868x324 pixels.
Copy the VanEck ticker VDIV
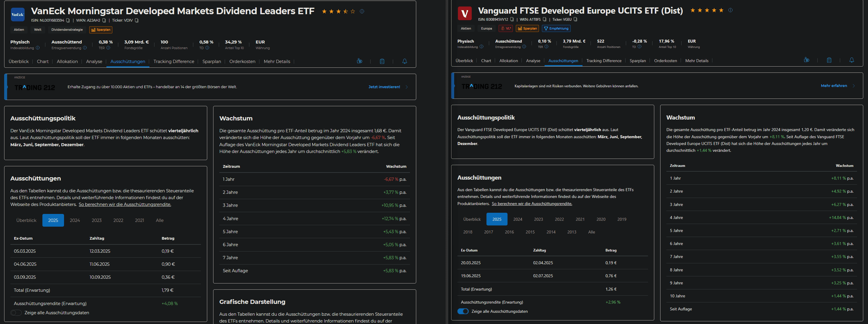pos(136,20)
